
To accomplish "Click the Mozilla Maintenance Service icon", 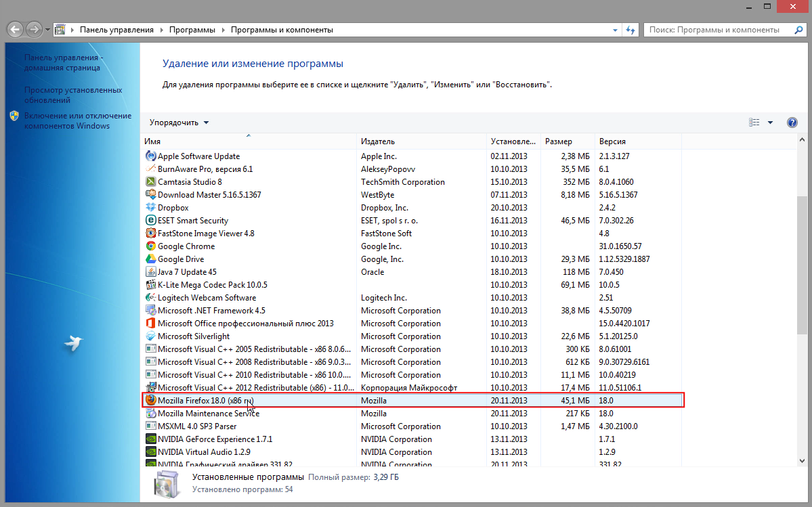I will (x=151, y=414).
